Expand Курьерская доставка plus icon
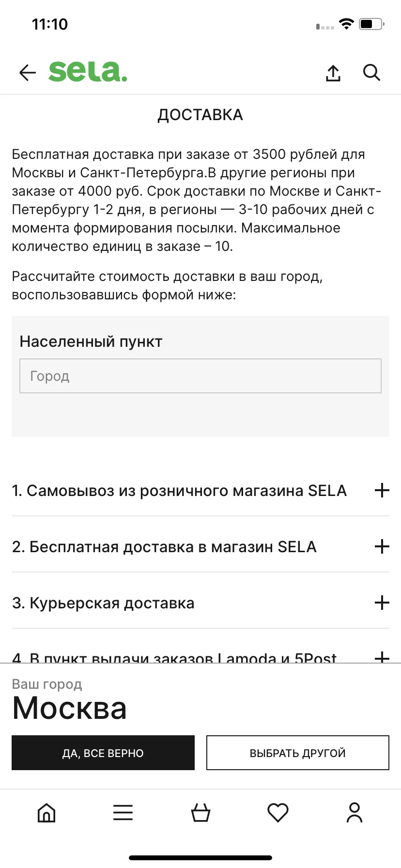 click(382, 603)
